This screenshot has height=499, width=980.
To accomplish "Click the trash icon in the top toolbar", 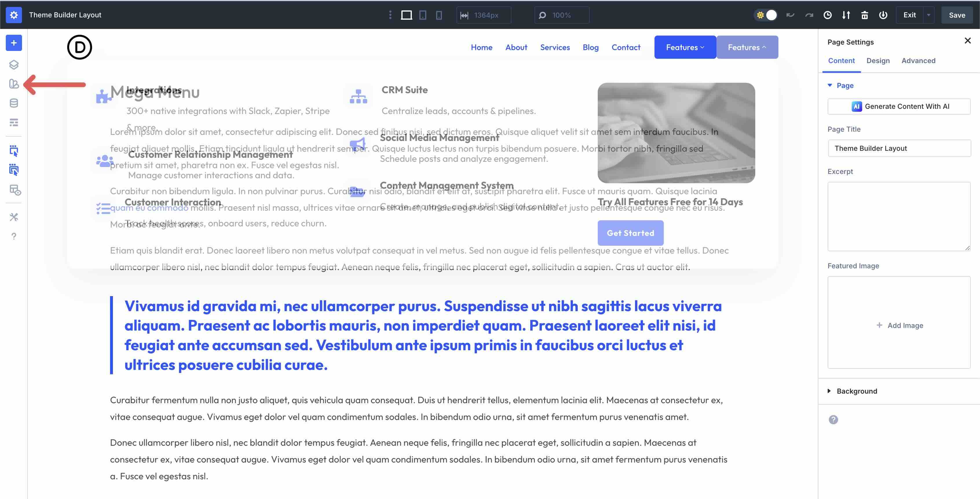I will 865,15.
